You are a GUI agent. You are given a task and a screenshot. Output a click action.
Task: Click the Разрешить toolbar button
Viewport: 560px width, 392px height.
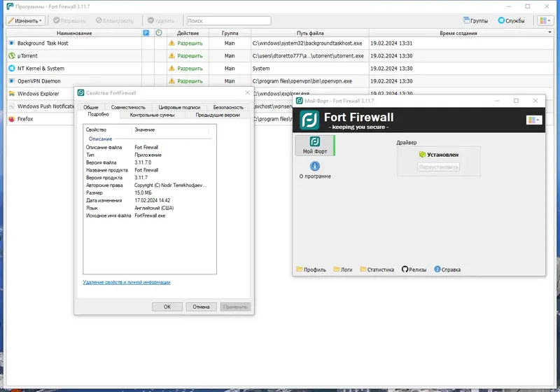pos(69,21)
